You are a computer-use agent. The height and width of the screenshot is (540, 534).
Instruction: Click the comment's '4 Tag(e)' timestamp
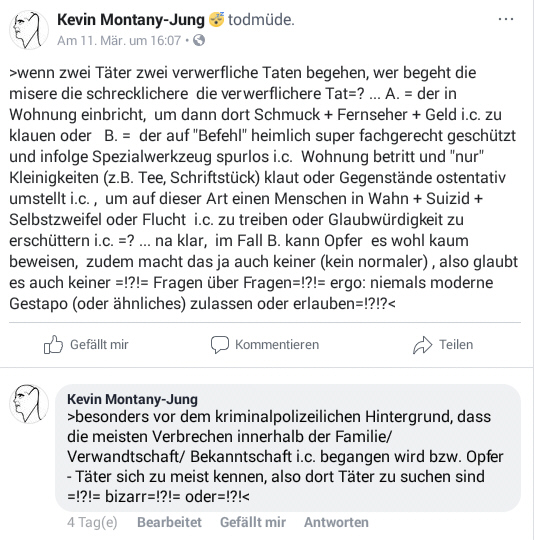click(x=92, y=522)
